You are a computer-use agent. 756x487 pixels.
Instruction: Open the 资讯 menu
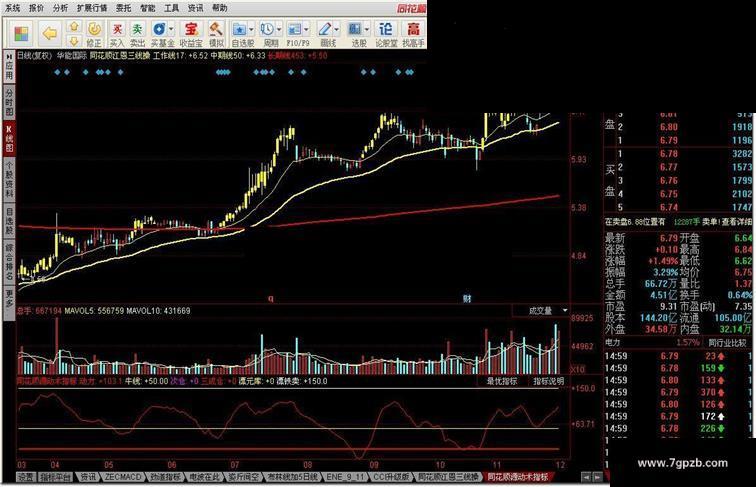click(195, 8)
